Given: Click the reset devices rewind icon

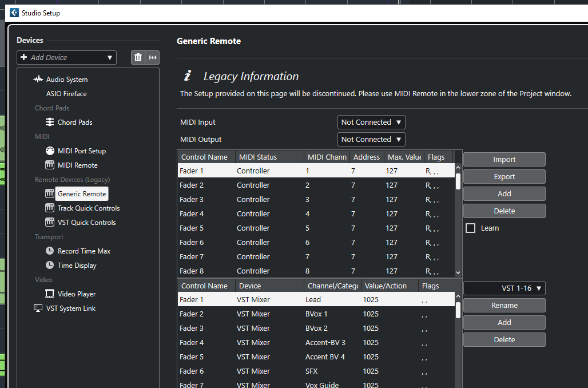Looking at the screenshot, I should tap(152, 57).
